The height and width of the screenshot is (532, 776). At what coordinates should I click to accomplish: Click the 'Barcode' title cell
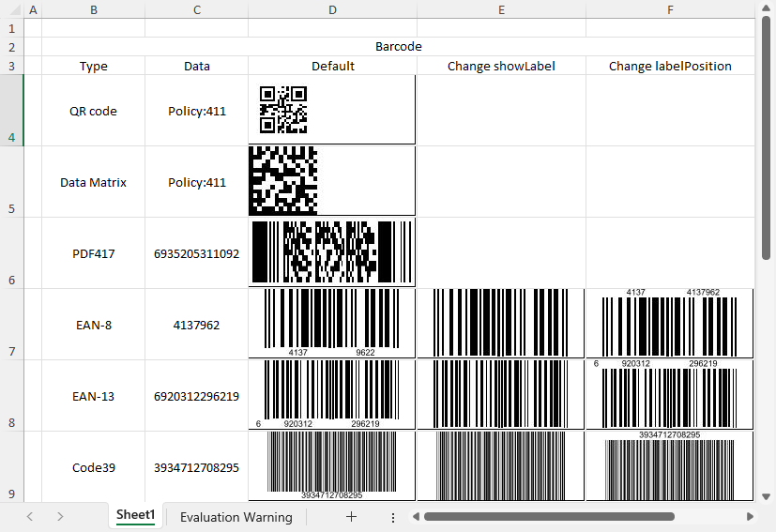(399, 47)
